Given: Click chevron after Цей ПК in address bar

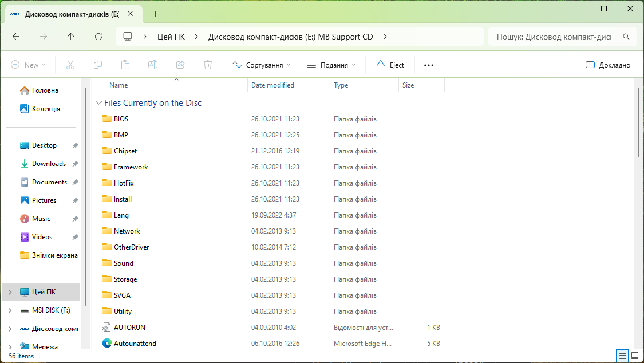Looking at the screenshot, I should 196,37.
